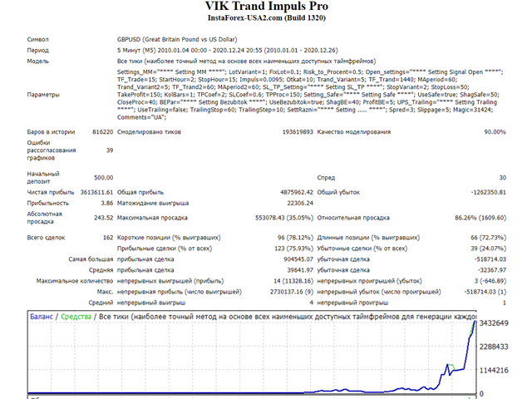Click the profit factor value '3.86'
This screenshot has height=399, width=532.
(x=107, y=203)
